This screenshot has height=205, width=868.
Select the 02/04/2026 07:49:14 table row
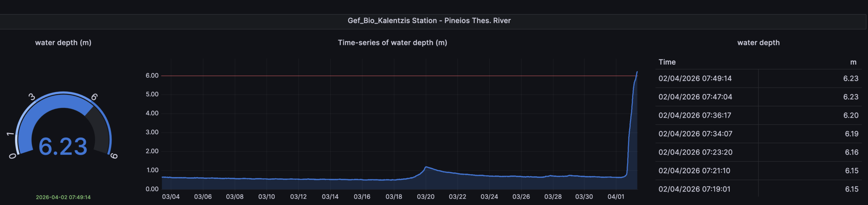click(695, 78)
